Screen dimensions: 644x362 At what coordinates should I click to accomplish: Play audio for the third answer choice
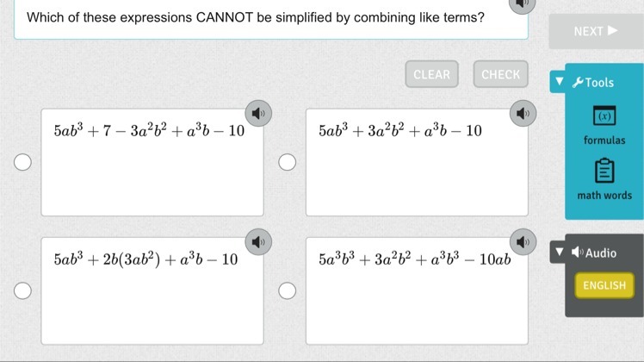pyautogui.click(x=257, y=240)
